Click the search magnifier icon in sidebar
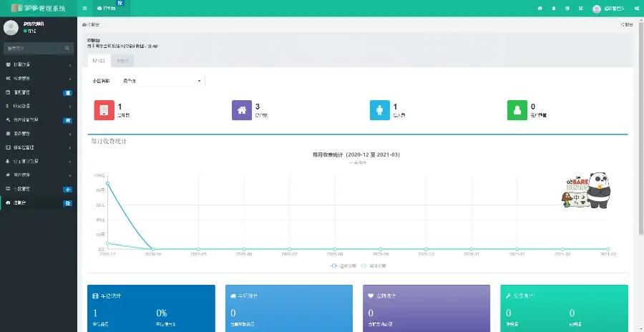644x332 pixels. (67, 49)
